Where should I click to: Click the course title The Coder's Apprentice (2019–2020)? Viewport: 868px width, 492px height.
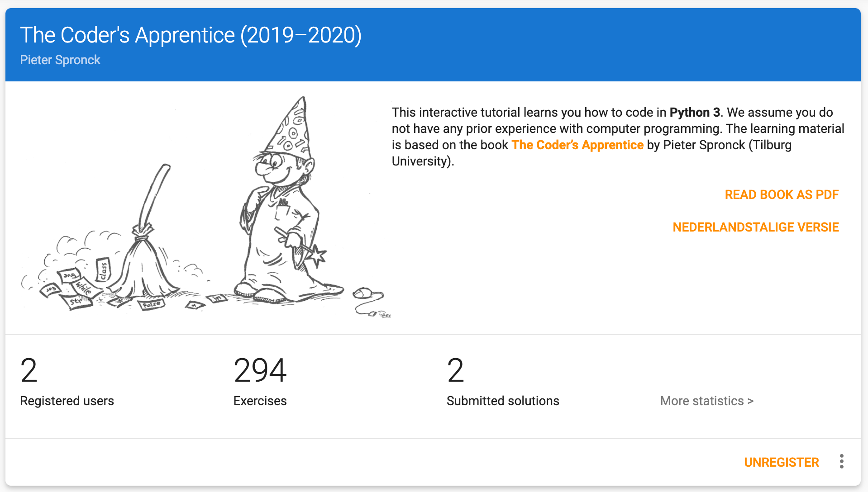point(191,35)
